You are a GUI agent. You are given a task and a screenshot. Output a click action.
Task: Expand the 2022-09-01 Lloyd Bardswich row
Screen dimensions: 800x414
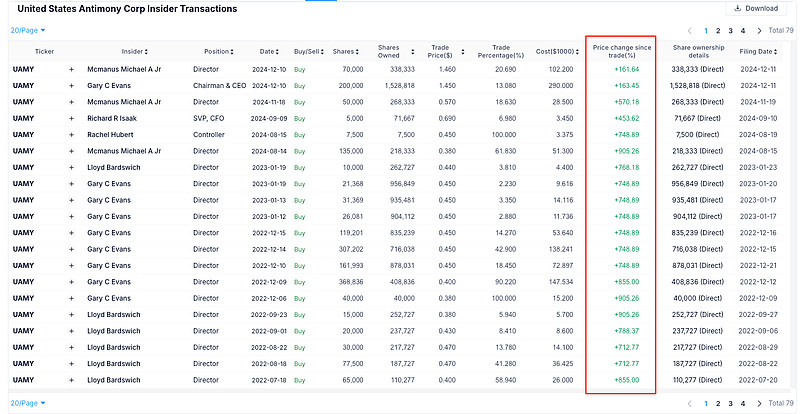click(71, 331)
